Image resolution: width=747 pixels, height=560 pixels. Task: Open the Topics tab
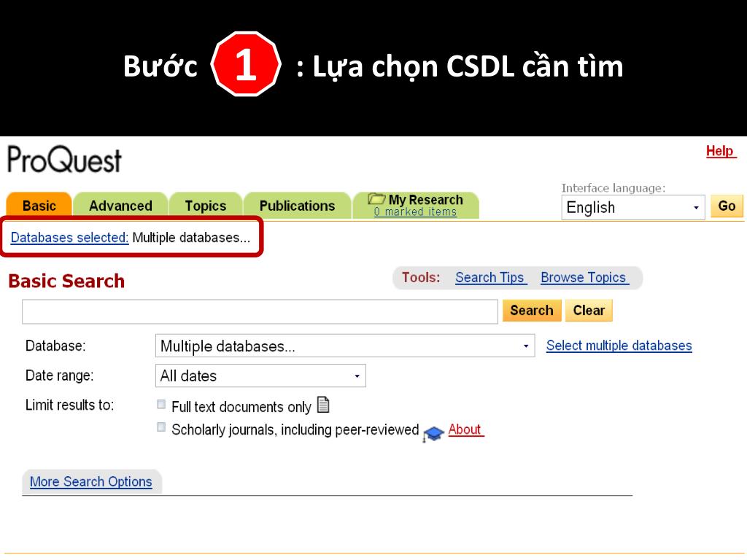pos(205,206)
